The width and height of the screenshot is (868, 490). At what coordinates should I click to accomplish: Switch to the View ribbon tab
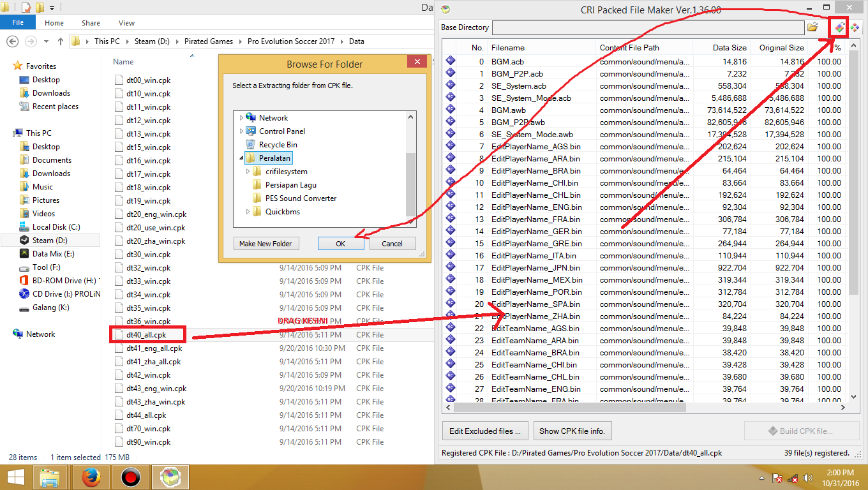(126, 23)
